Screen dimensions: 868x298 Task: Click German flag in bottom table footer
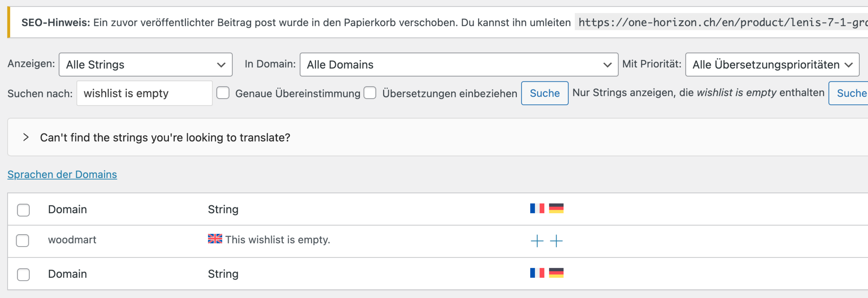tap(556, 273)
